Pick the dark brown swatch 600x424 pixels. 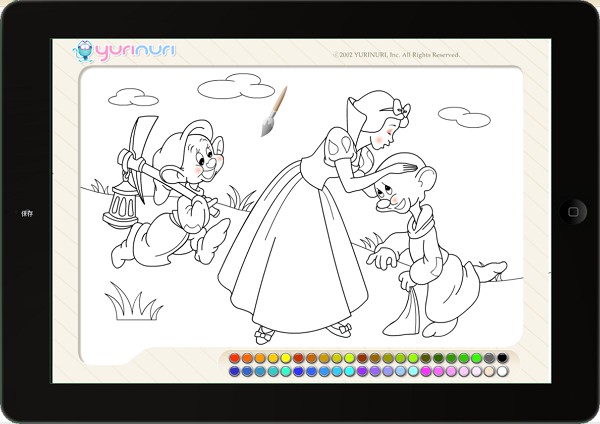362,358
